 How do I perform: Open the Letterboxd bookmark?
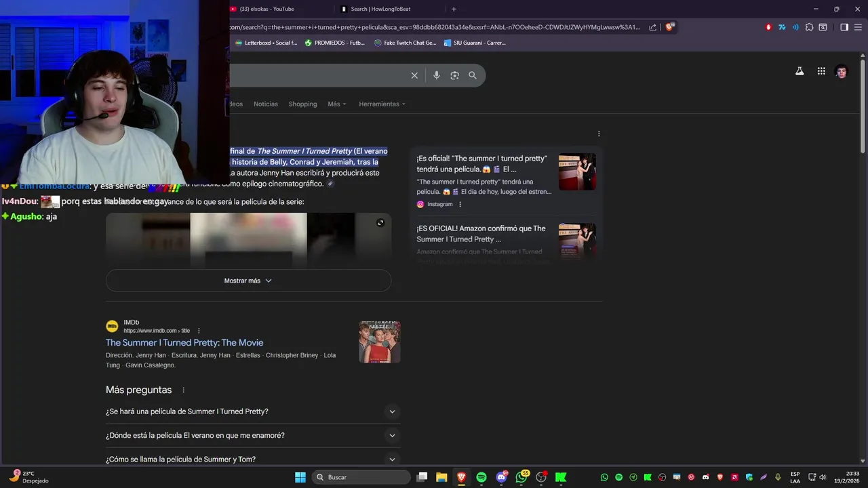[266, 43]
